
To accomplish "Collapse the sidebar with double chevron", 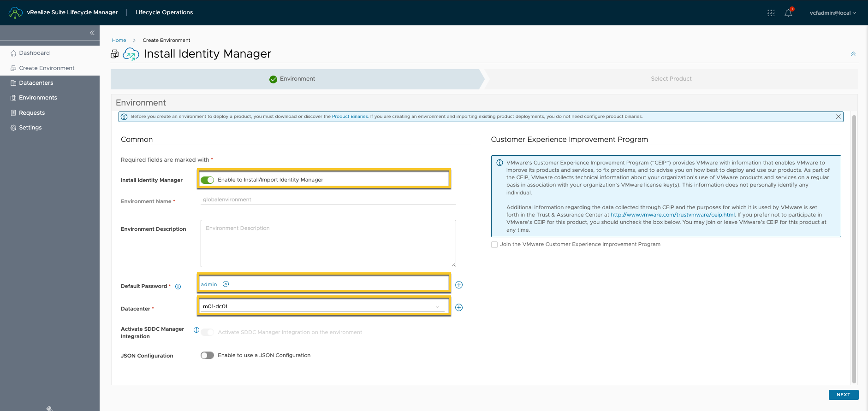I will click(92, 33).
